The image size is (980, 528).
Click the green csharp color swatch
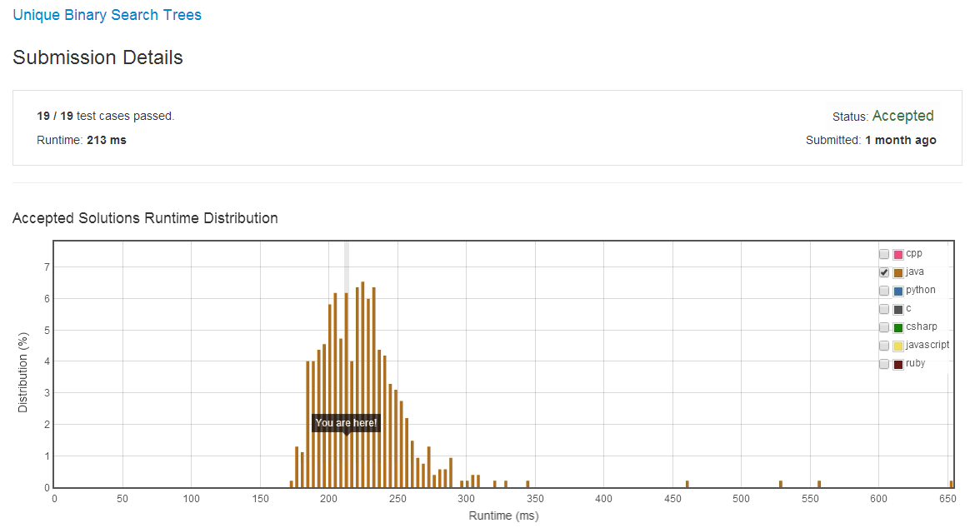(898, 327)
